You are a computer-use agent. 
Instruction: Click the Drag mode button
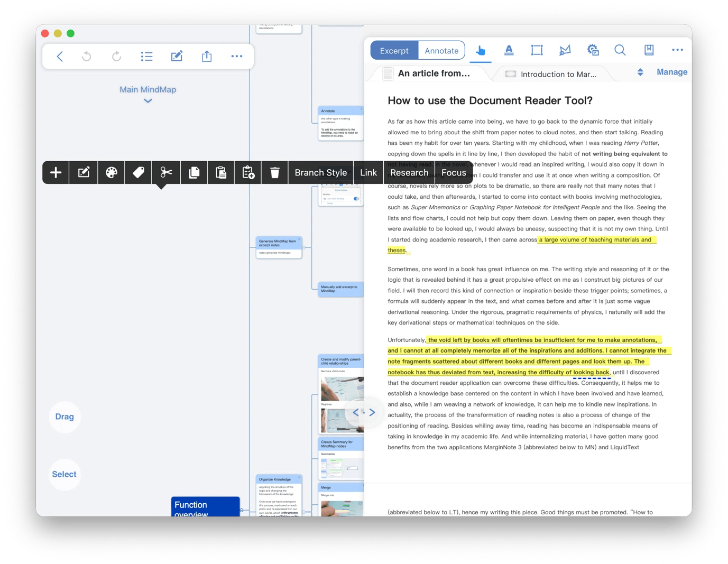pyautogui.click(x=64, y=417)
